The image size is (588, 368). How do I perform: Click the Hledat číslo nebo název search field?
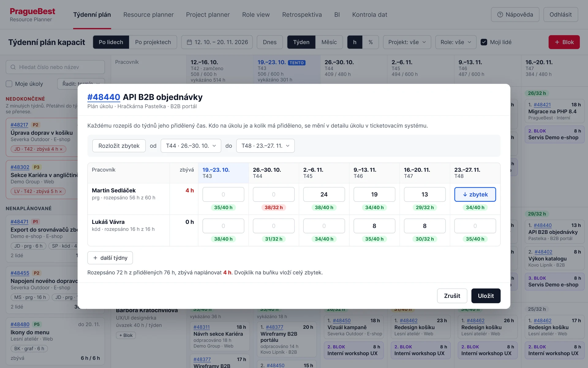[x=55, y=67]
